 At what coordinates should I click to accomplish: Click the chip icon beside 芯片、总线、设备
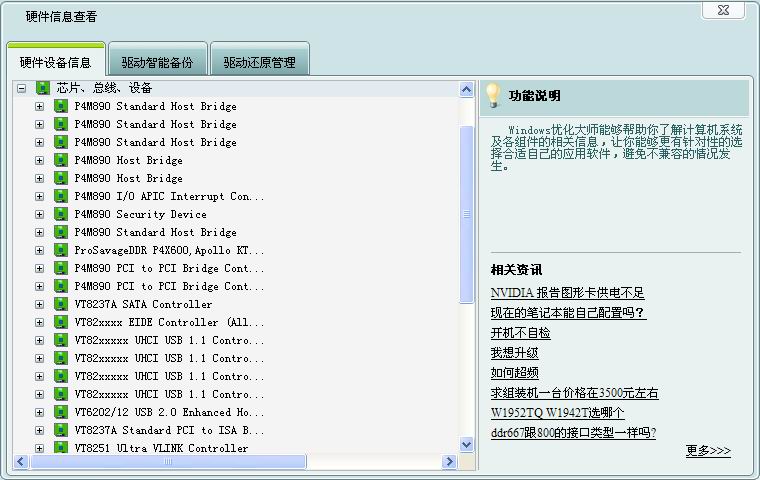pyautogui.click(x=43, y=88)
